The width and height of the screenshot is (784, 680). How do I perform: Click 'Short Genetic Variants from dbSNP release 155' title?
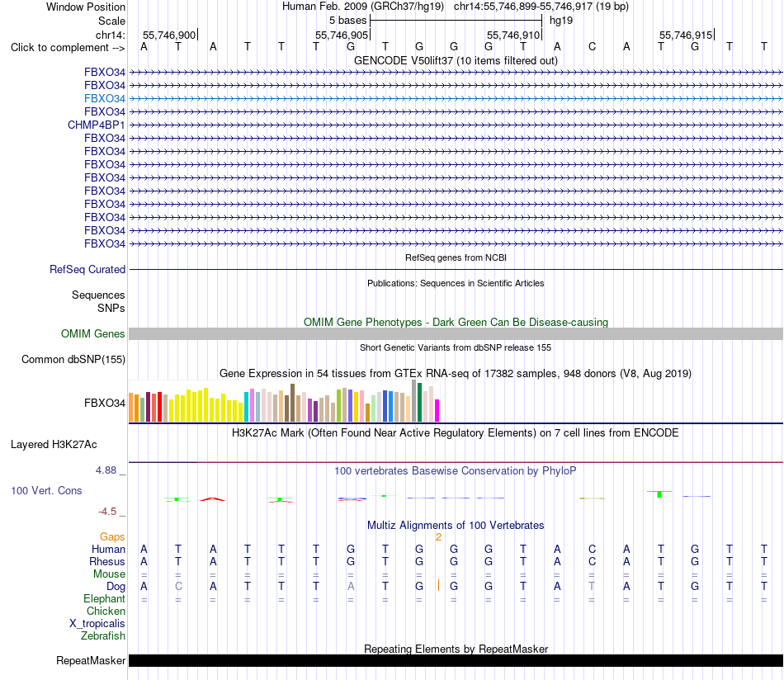click(456, 347)
